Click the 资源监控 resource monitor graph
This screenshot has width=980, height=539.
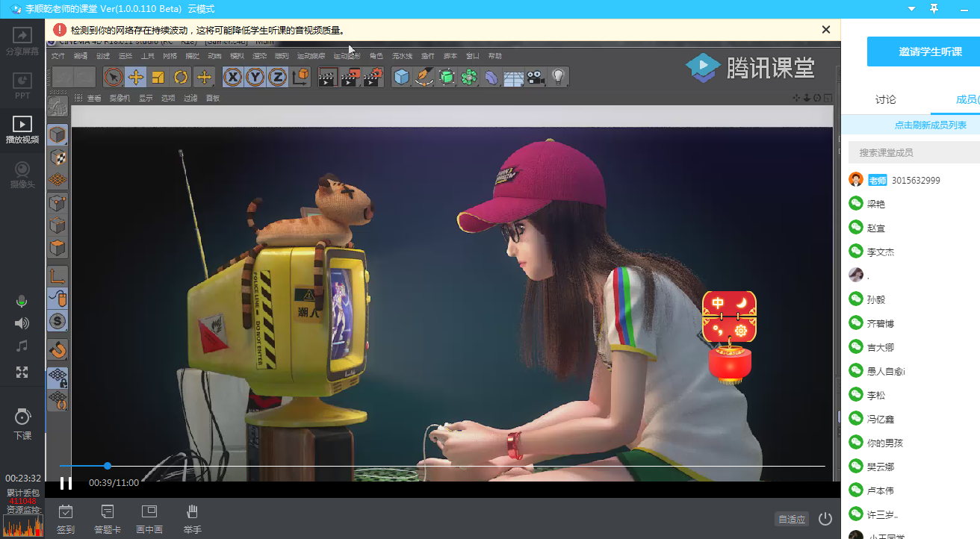pyautogui.click(x=22, y=524)
